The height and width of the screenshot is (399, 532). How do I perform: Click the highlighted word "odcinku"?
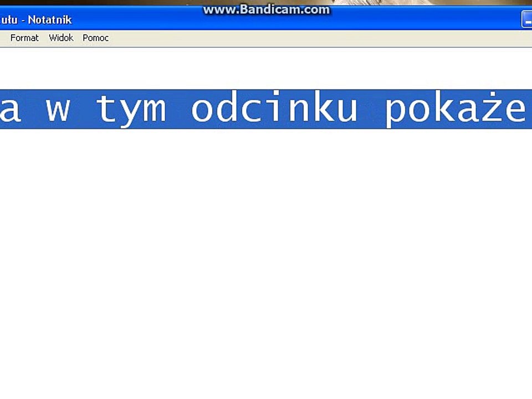click(x=274, y=106)
